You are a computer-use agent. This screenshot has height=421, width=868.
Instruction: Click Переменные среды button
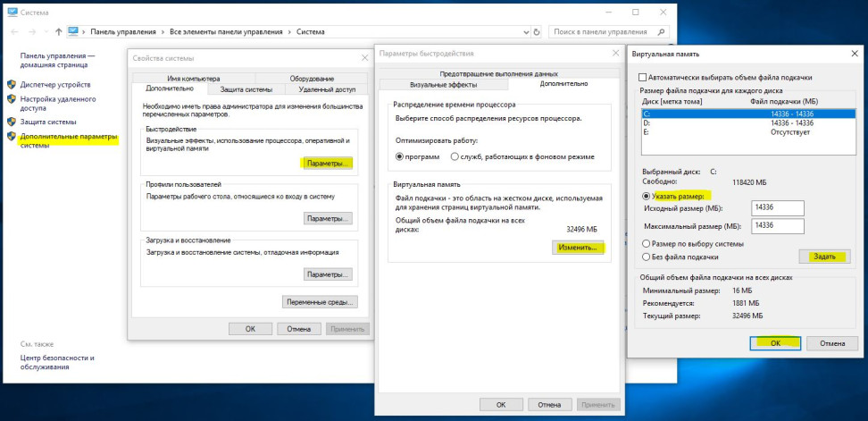click(x=320, y=302)
